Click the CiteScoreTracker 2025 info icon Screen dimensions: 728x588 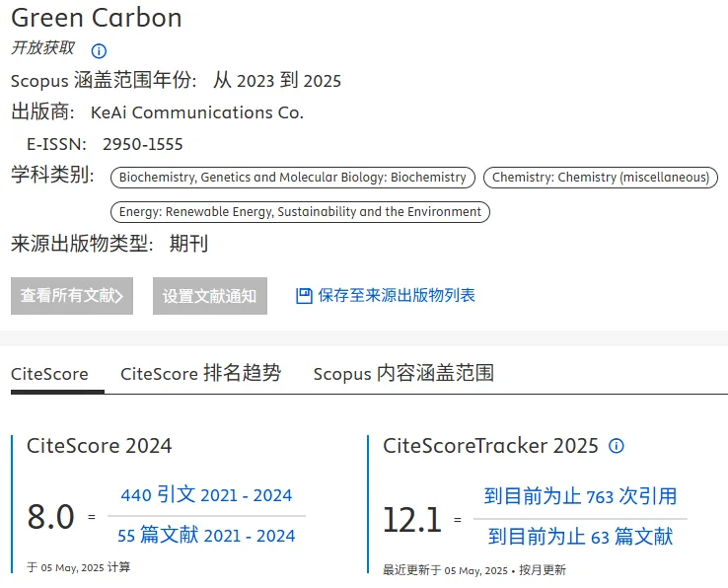click(617, 446)
